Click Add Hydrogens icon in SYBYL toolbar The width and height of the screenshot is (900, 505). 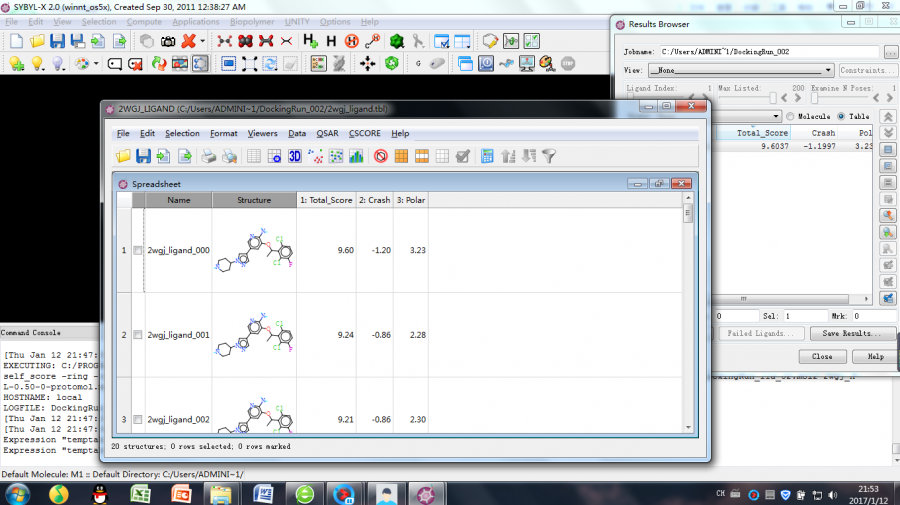pos(310,41)
